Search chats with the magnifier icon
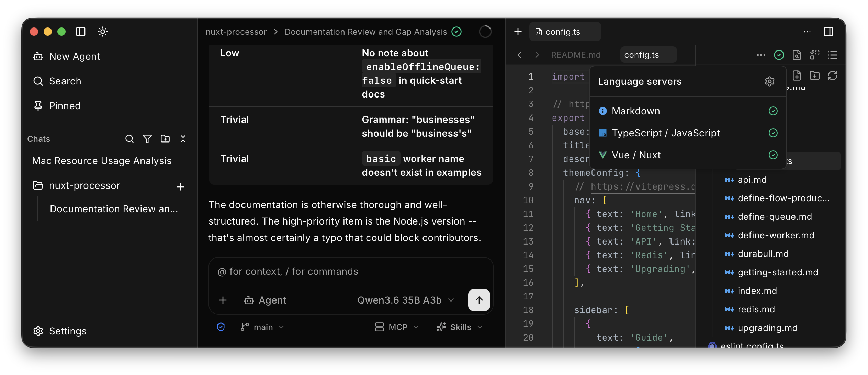The image size is (868, 375). [129, 139]
